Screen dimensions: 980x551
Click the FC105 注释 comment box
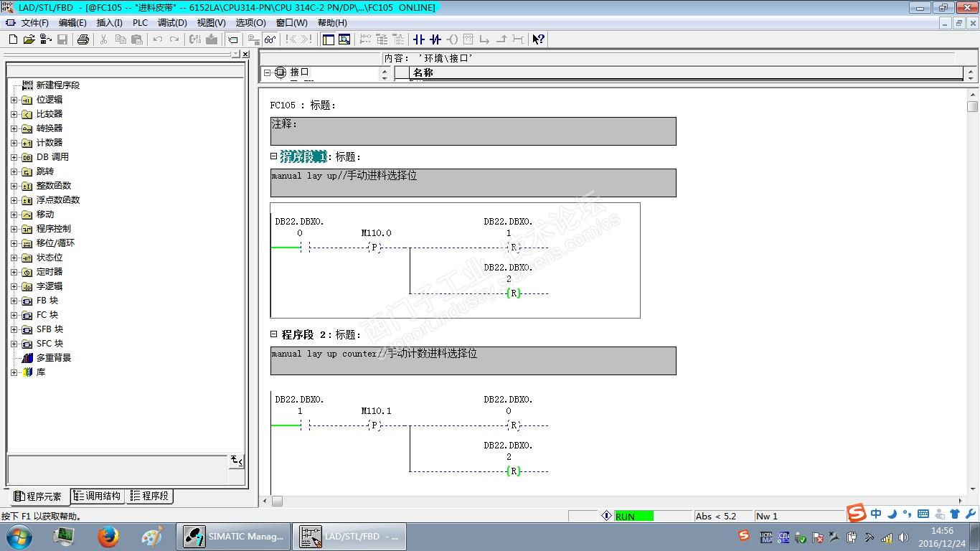[x=473, y=131]
